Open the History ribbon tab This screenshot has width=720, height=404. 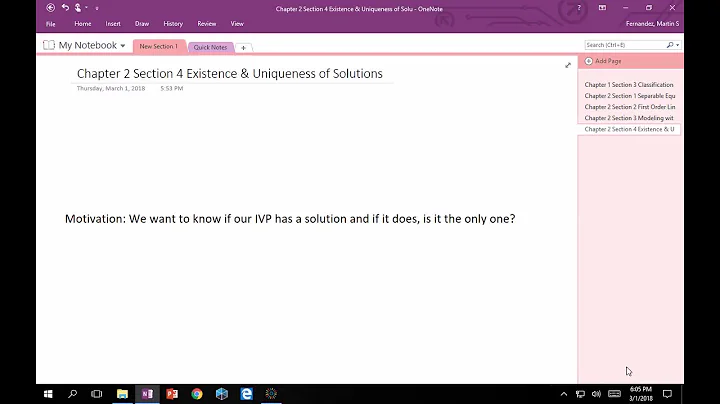point(173,24)
